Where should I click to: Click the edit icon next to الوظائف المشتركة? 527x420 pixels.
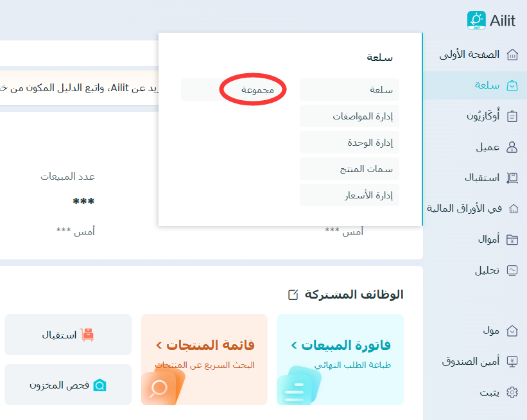293,295
